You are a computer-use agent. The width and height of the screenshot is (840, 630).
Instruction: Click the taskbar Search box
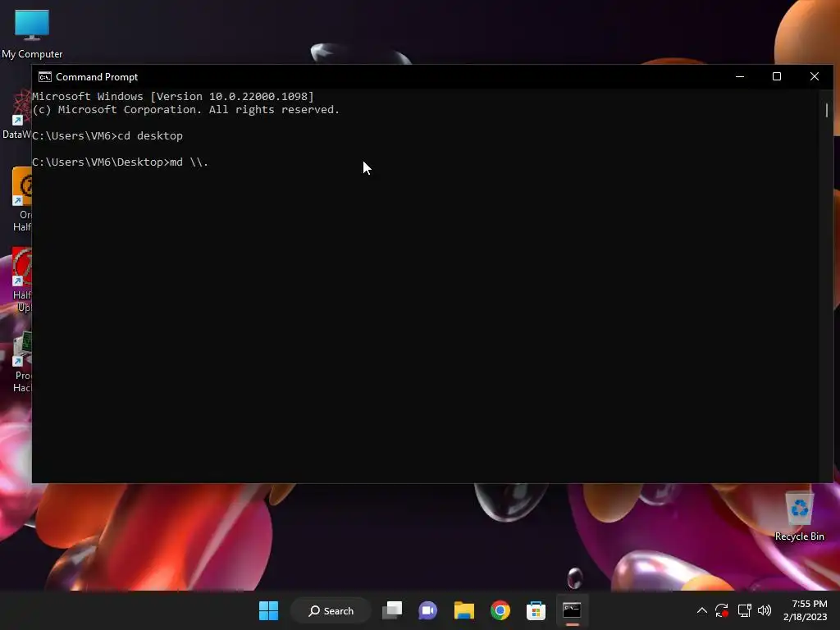tap(331, 610)
